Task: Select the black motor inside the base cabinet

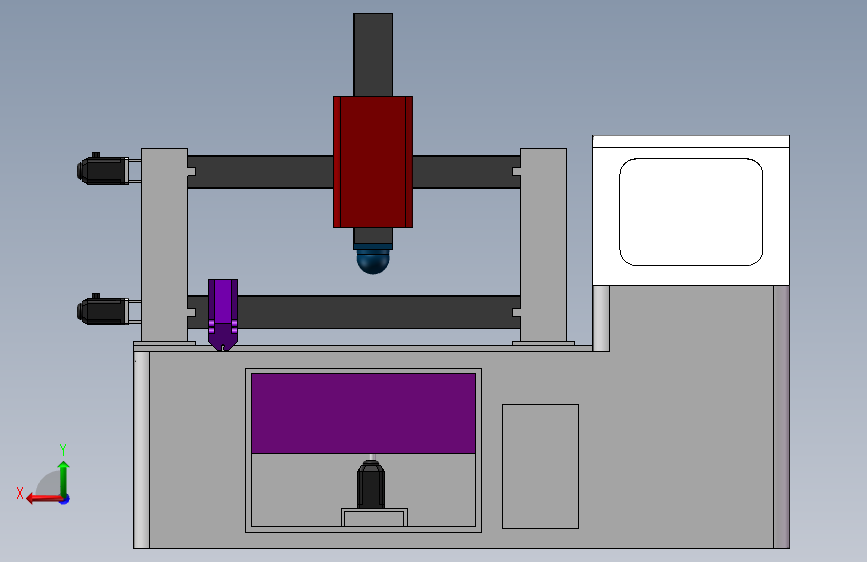Action: [371, 484]
